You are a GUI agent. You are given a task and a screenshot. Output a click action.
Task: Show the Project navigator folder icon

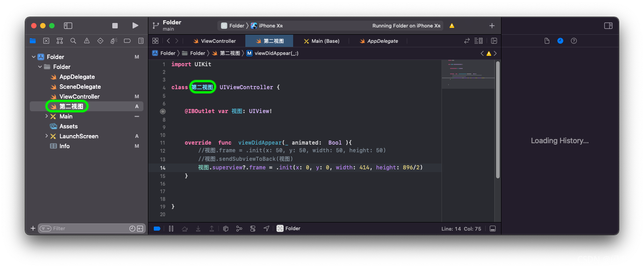32,41
